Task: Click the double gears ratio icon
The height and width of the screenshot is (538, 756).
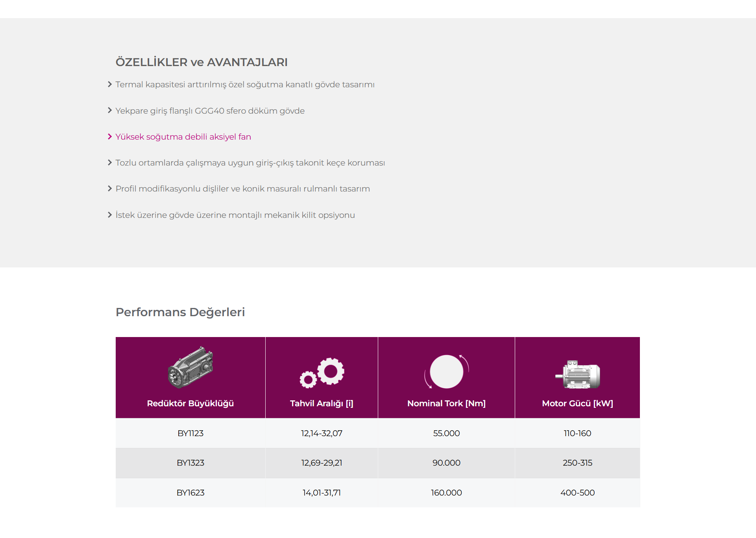Action: (322, 373)
